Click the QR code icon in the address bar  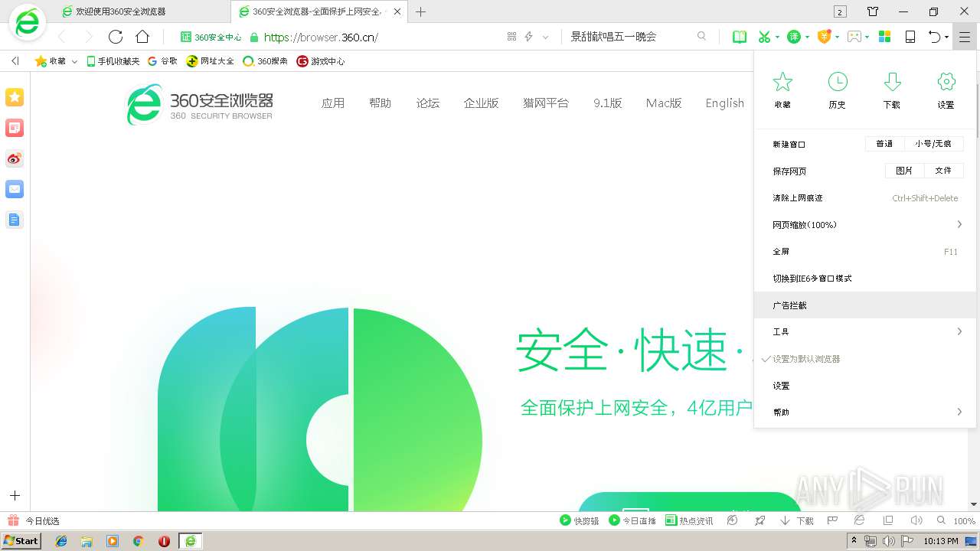(x=512, y=37)
